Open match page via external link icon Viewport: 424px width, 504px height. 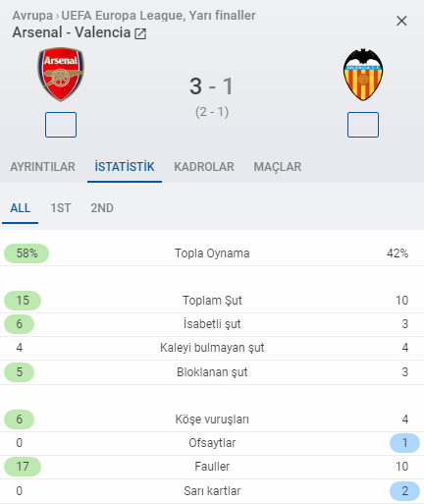[x=140, y=33]
